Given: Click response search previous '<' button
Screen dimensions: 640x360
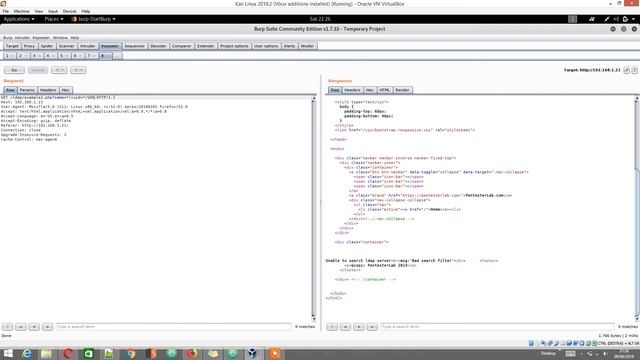Looking at the screenshot, I should tap(345, 327).
